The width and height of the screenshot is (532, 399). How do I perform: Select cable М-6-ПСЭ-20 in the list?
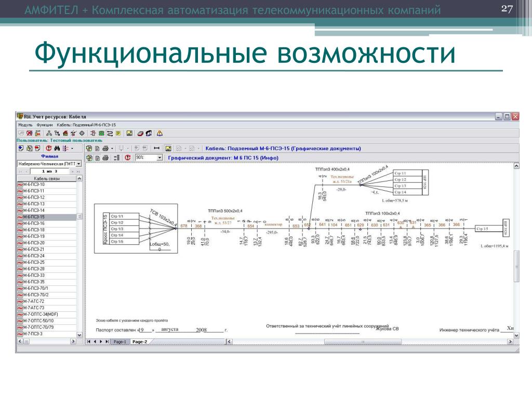pos(34,243)
